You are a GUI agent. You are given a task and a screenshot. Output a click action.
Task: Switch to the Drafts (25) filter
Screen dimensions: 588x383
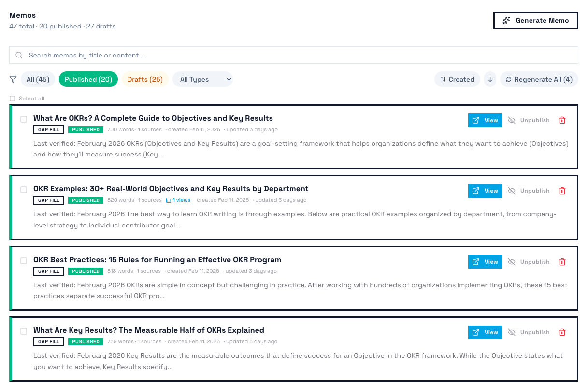(x=144, y=79)
